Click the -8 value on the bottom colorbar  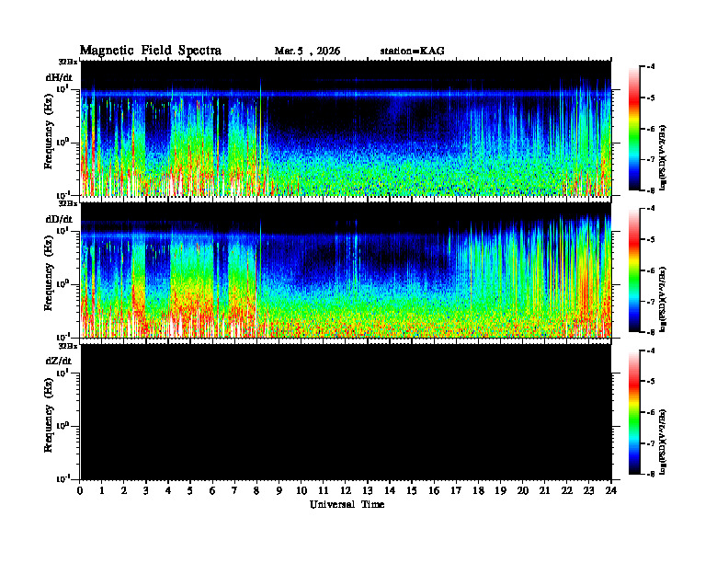[651, 474]
